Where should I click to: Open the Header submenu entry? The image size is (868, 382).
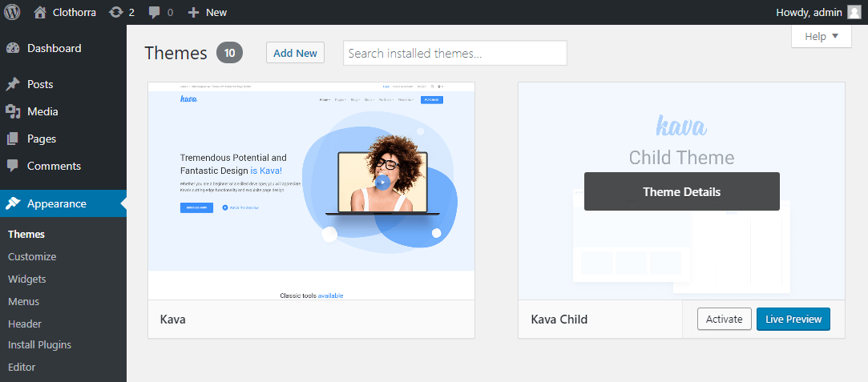tap(25, 324)
